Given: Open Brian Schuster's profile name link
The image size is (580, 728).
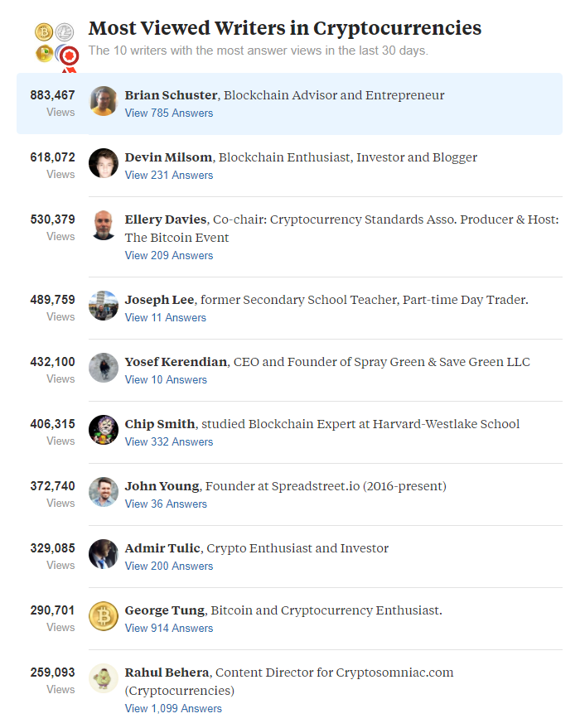Looking at the screenshot, I should 171,95.
